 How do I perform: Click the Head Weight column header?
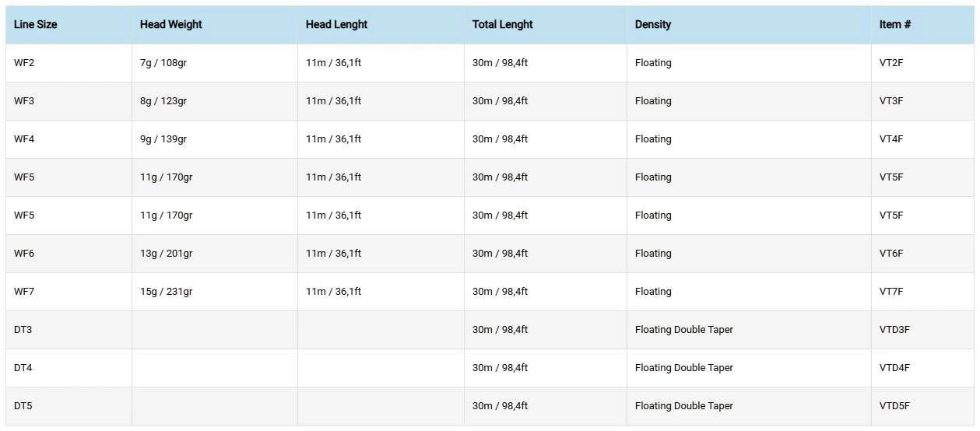coord(171,24)
